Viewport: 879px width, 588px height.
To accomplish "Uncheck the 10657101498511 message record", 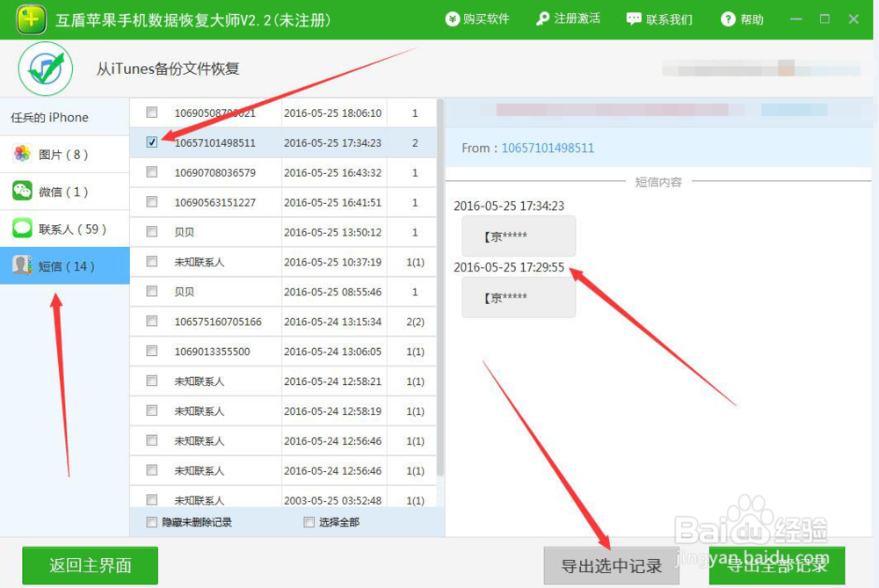I will (x=151, y=142).
